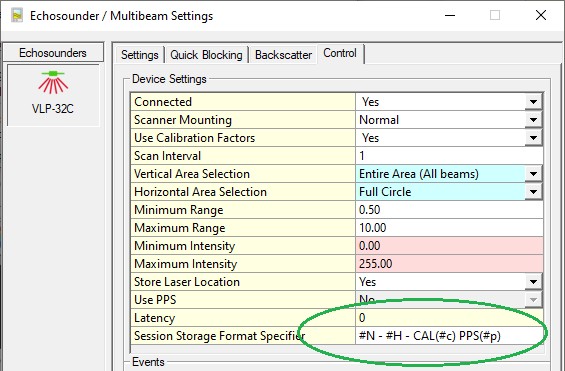
Task: Select the Use PPS row label
Action: coord(243,300)
